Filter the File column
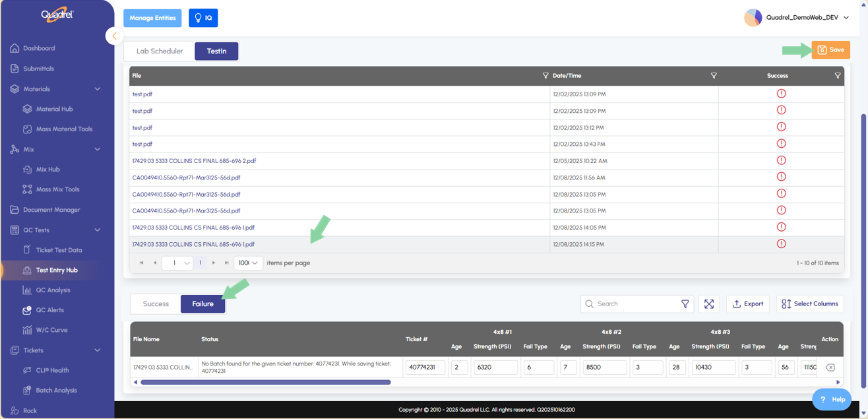Viewport: 868px width, 419px height. pyautogui.click(x=545, y=76)
